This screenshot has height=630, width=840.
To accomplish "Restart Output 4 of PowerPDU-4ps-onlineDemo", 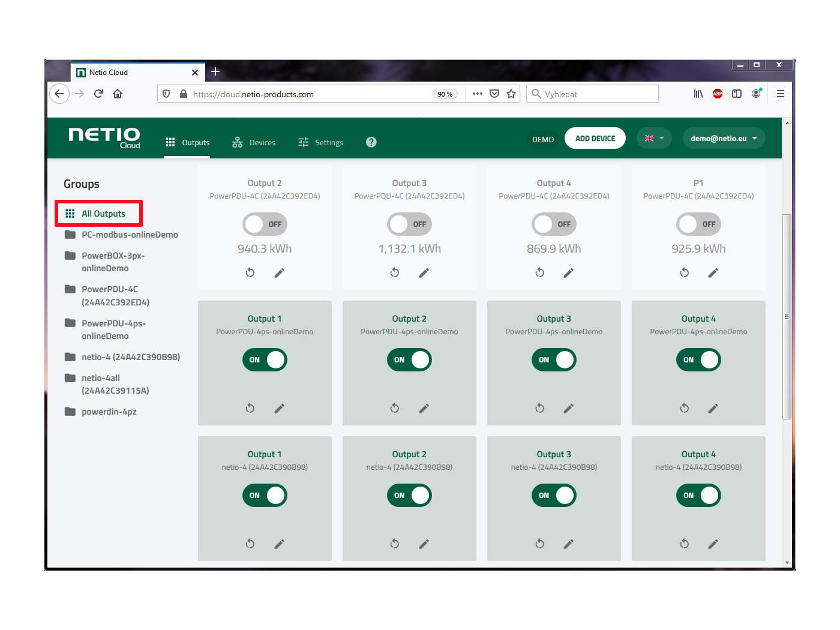I will coord(685,409).
